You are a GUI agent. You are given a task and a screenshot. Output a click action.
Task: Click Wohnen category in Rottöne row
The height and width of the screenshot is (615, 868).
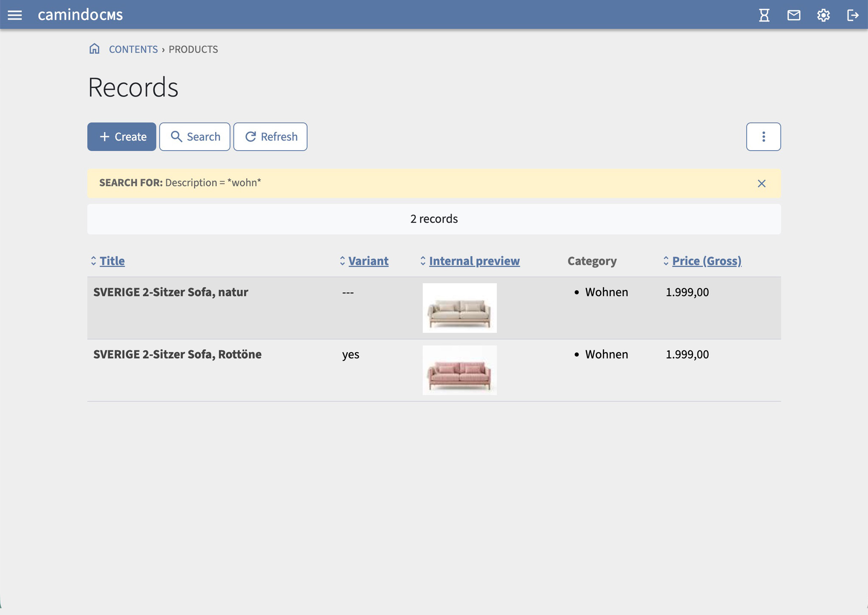[606, 355]
